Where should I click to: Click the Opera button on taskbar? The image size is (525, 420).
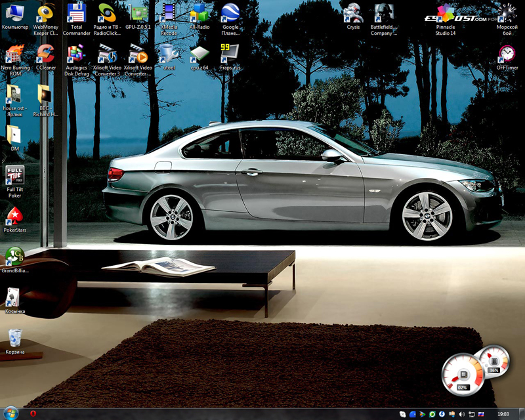pyautogui.click(x=33, y=414)
